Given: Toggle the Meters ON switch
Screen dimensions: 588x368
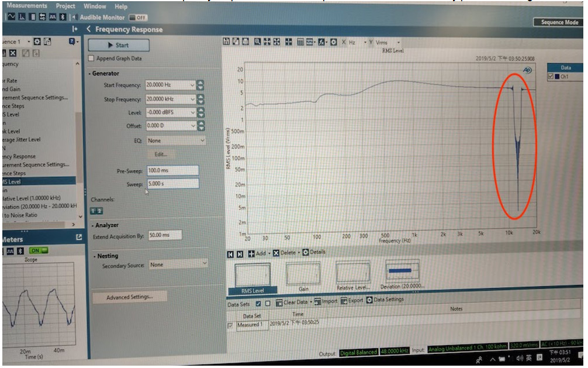Looking at the screenshot, I should (x=39, y=250).
